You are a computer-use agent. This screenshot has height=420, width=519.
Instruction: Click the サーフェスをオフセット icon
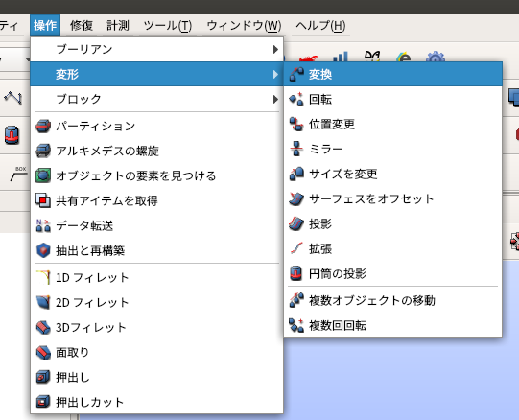tap(296, 198)
